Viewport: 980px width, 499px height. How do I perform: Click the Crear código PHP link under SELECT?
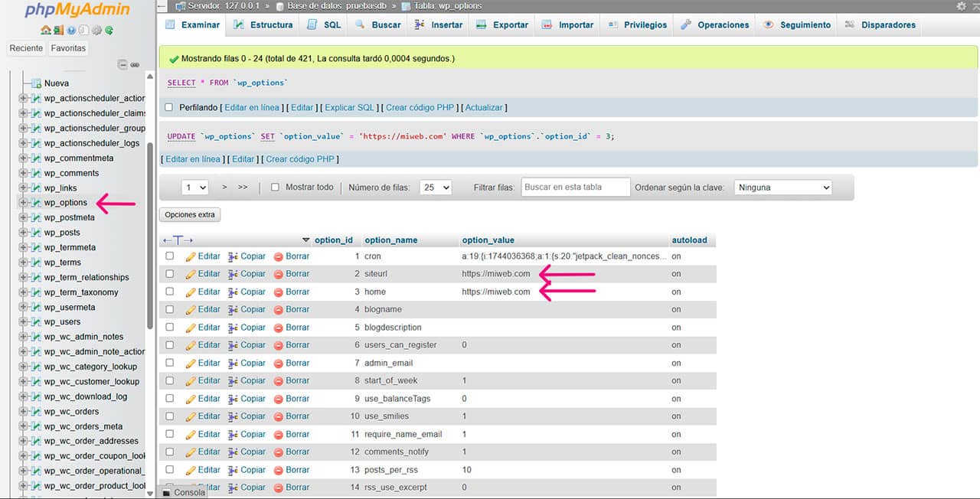click(x=420, y=108)
